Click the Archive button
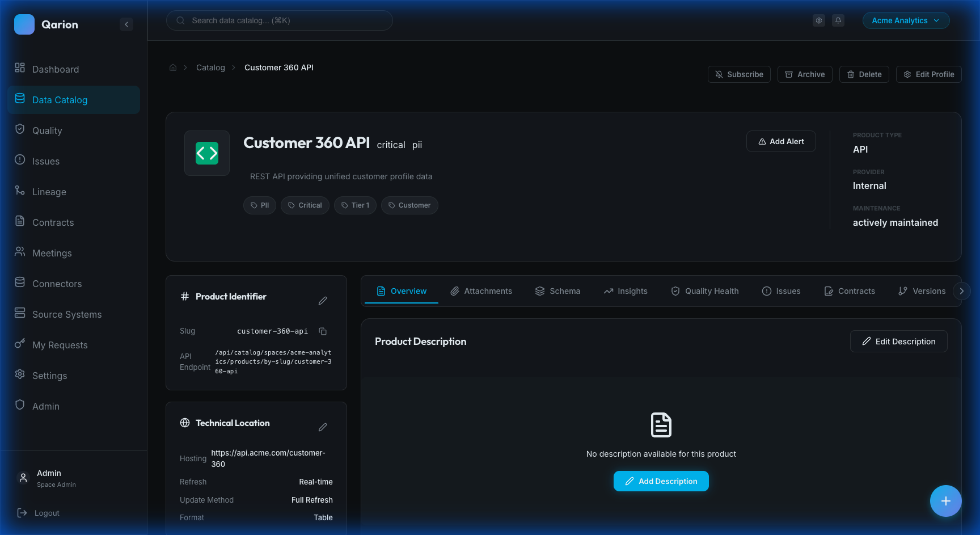 pyautogui.click(x=805, y=74)
